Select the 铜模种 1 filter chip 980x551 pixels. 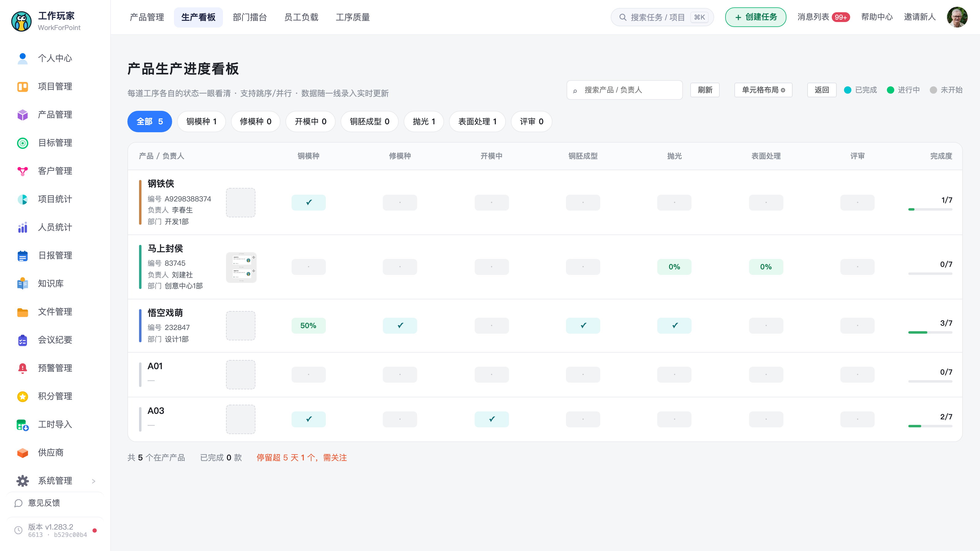pos(201,122)
